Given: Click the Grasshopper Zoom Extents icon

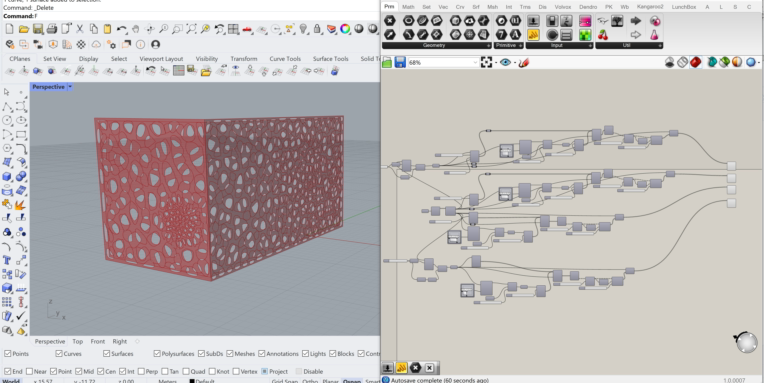Looking at the screenshot, I should (x=486, y=62).
